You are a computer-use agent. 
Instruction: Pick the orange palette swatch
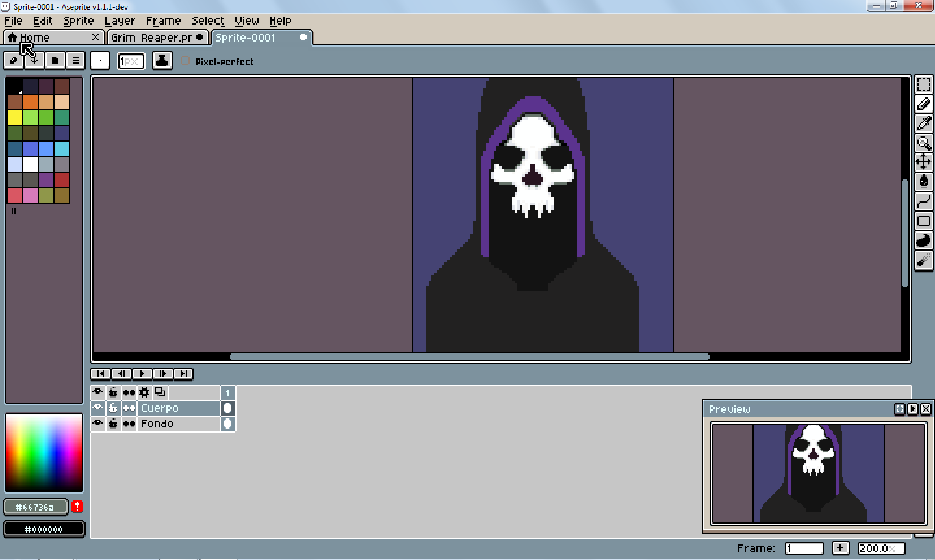tap(30, 101)
